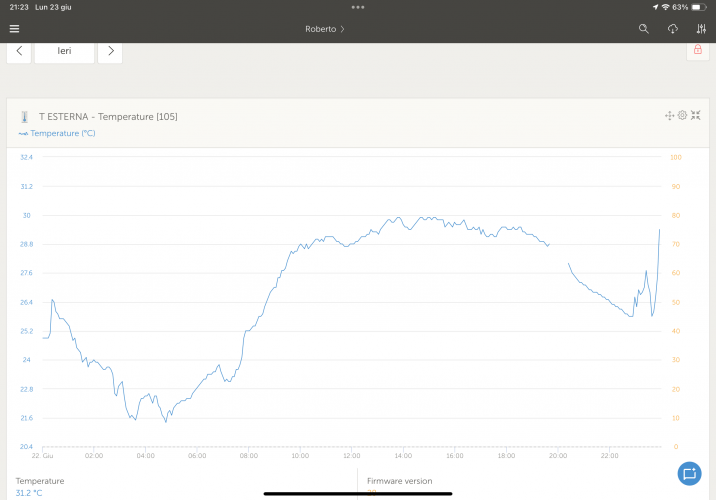Open the Ieri date range selector
716x500 pixels.
[64, 51]
